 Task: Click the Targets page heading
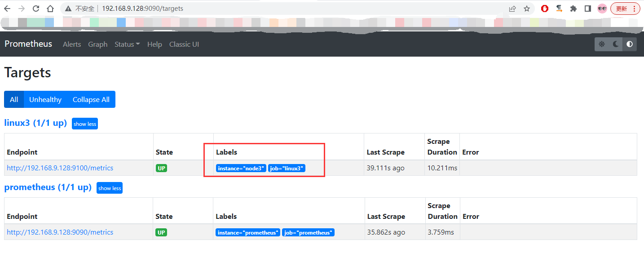(x=28, y=73)
